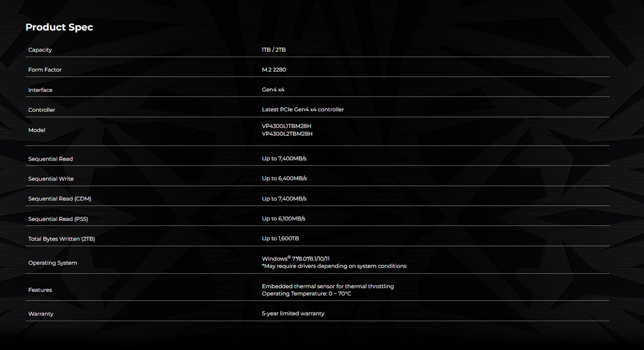Click the Windows versions text
This screenshot has height=350, width=644.
tap(295, 258)
